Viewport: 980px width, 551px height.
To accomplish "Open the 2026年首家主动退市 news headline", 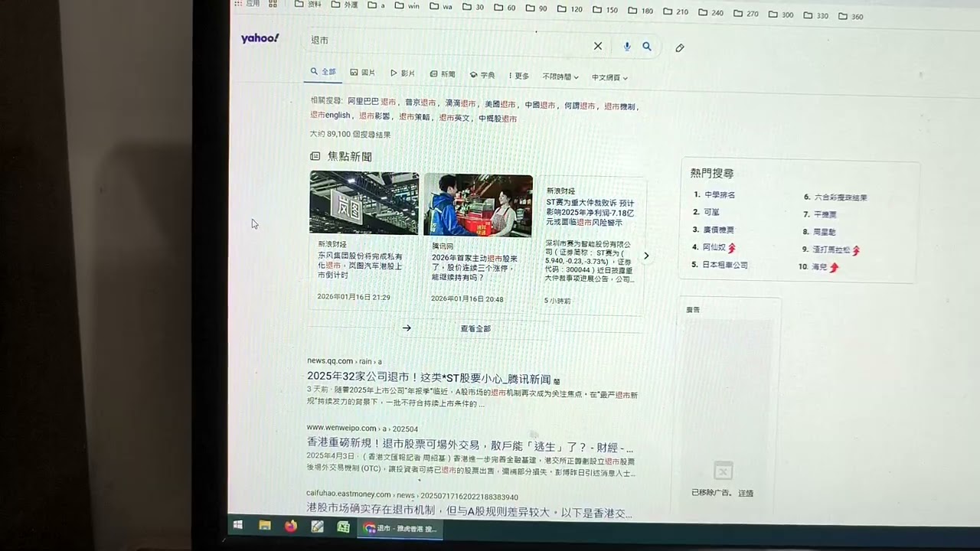I will [475, 268].
